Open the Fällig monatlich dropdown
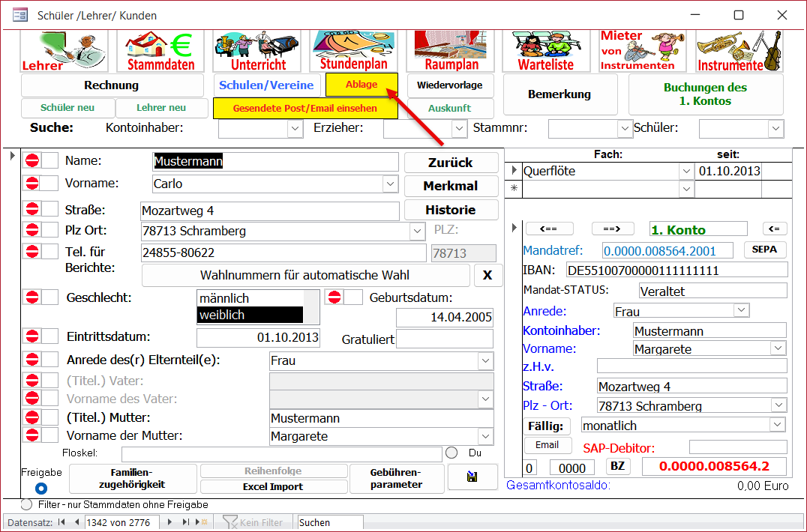 (778, 425)
